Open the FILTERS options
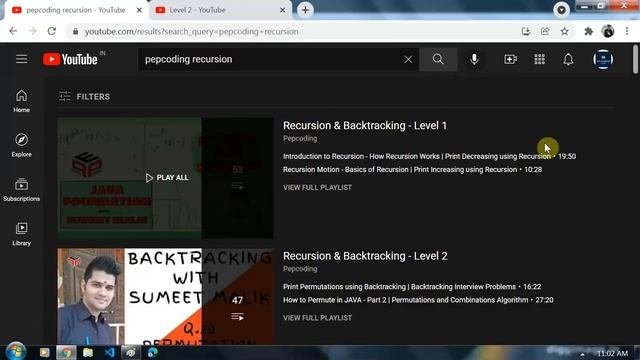 (84, 96)
